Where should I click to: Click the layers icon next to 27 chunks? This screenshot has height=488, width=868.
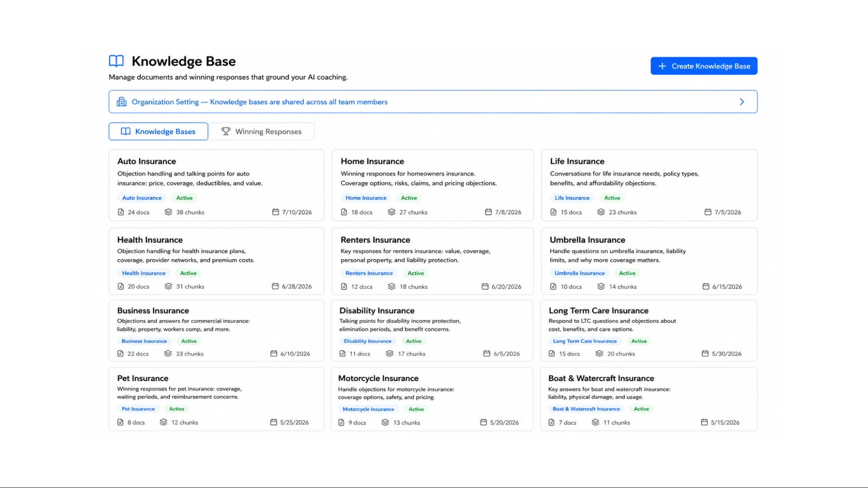point(392,212)
